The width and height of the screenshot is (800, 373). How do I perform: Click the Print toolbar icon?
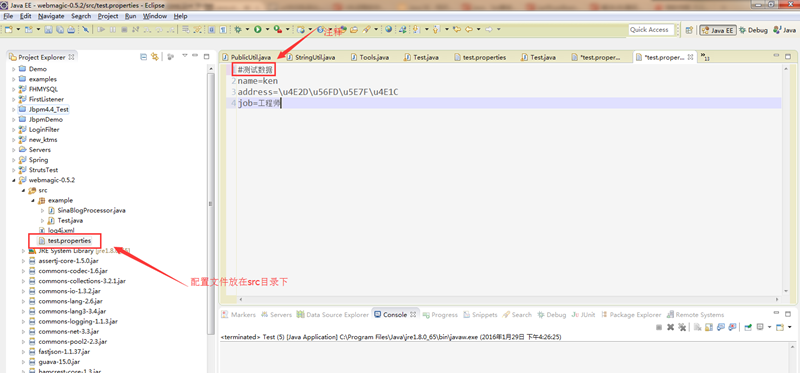[71, 30]
